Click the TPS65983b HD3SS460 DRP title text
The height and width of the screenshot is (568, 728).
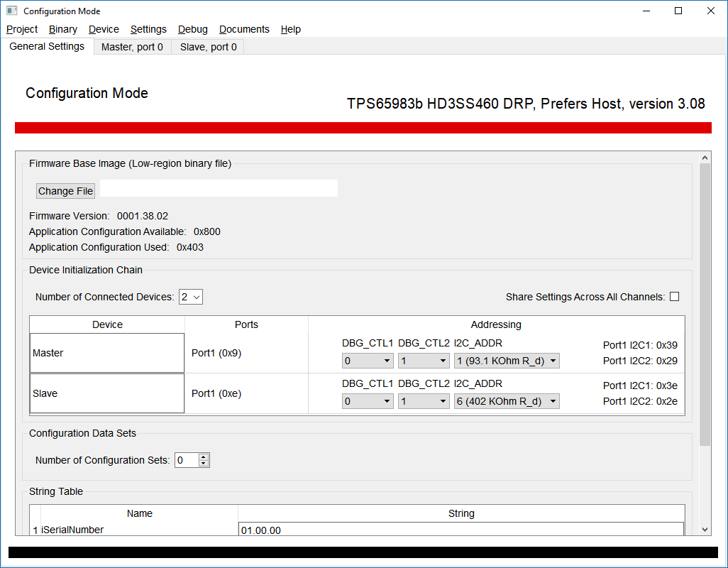click(x=526, y=104)
